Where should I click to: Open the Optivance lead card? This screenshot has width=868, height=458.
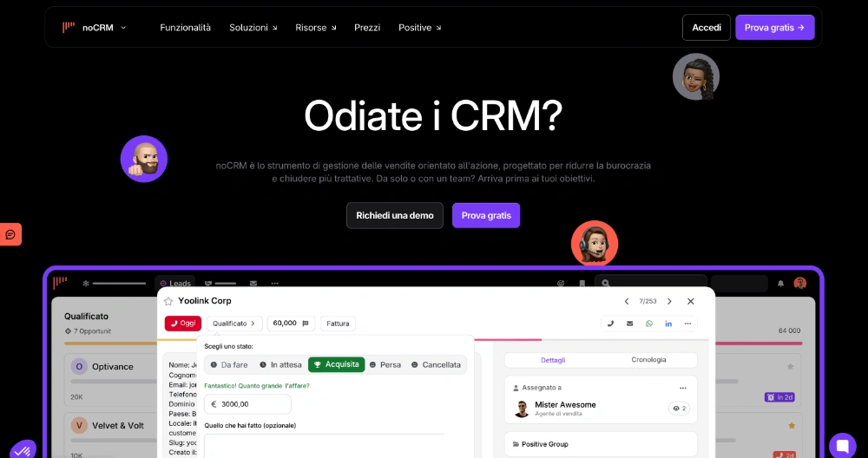(112, 379)
